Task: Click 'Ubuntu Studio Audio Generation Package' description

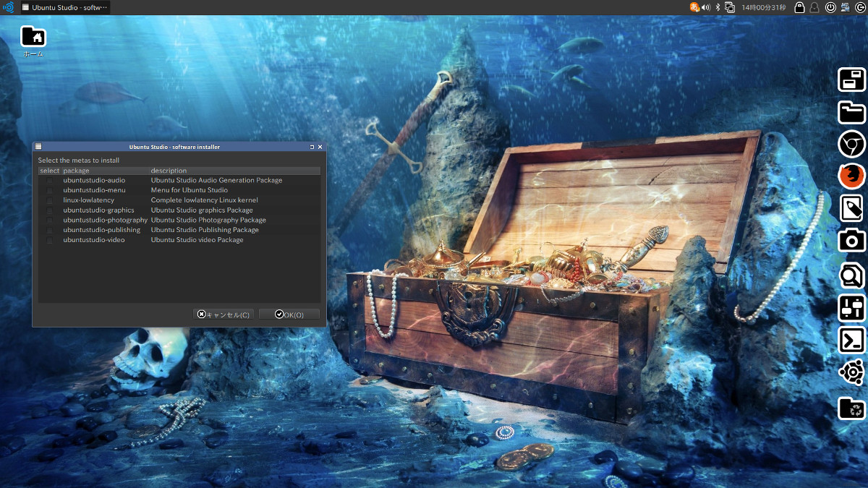Action: coord(216,180)
